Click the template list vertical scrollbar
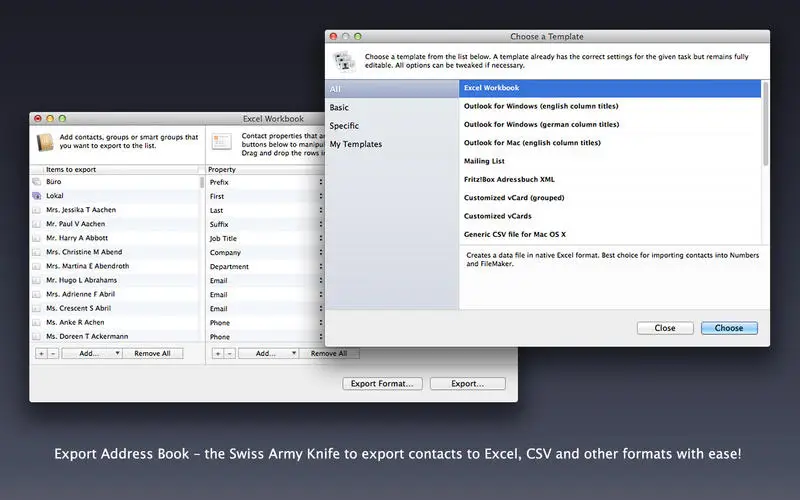This screenshot has width=800, height=500. click(765, 123)
